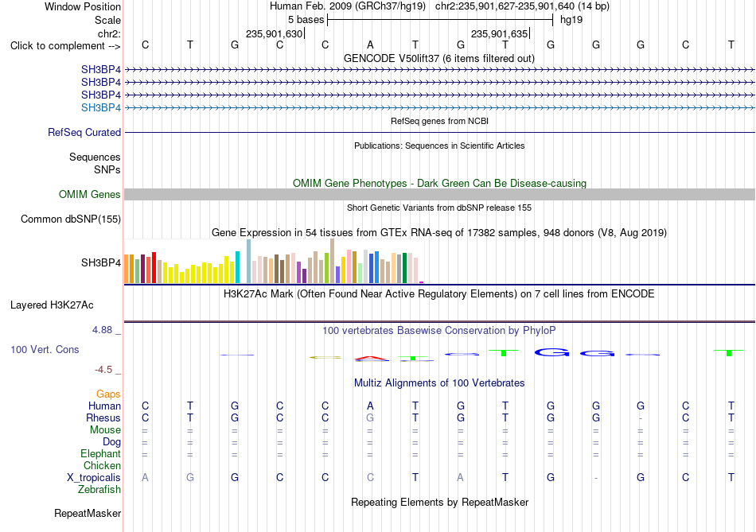The image size is (756, 532).
Task: Click the red A logo in PhyloP track
Action: [x=370, y=359]
